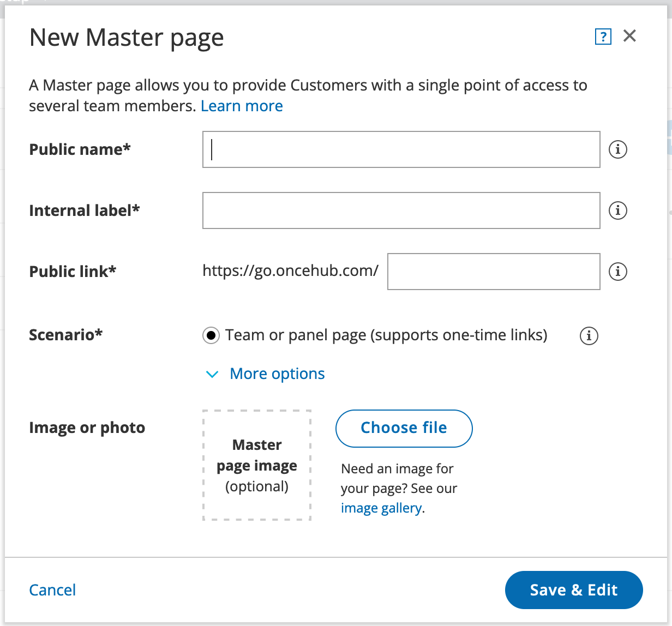Click the Master page image placeholder

(257, 465)
